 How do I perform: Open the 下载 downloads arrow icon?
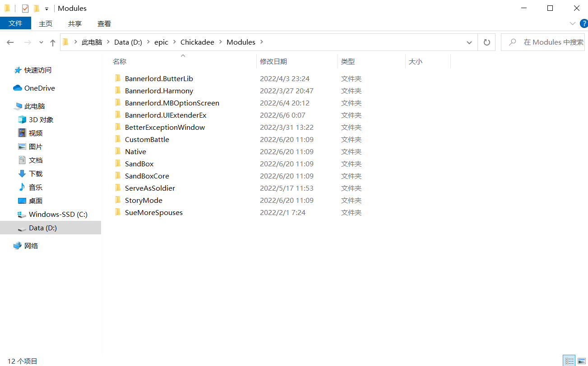tap(22, 174)
